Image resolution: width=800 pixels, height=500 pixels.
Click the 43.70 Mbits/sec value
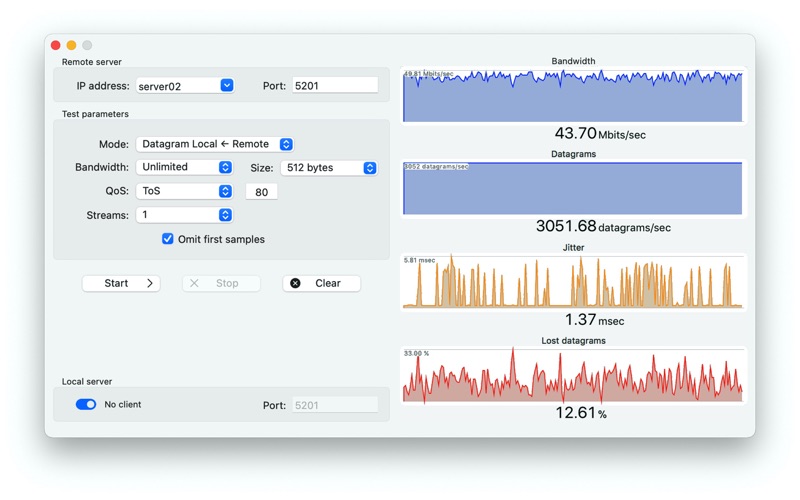[600, 134]
